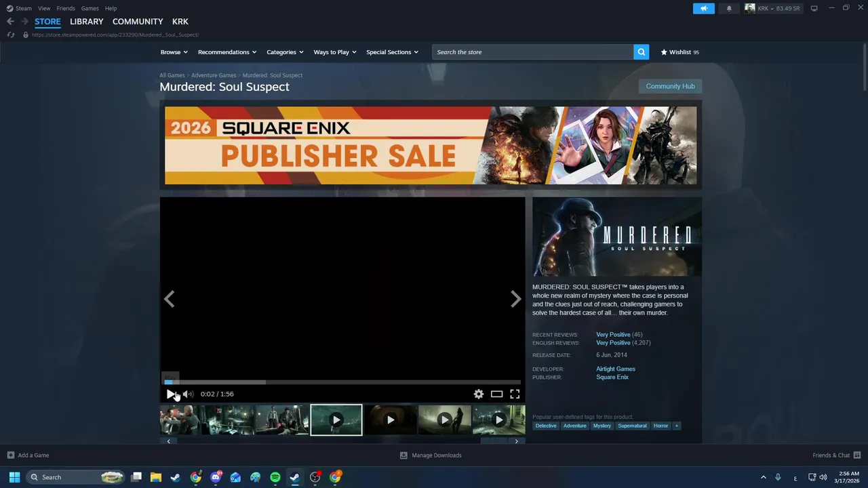Open Windows Start menu

pyautogui.click(x=14, y=477)
